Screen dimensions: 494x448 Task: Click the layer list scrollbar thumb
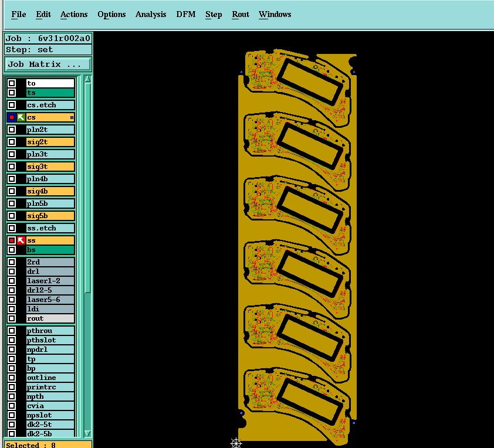click(x=87, y=188)
